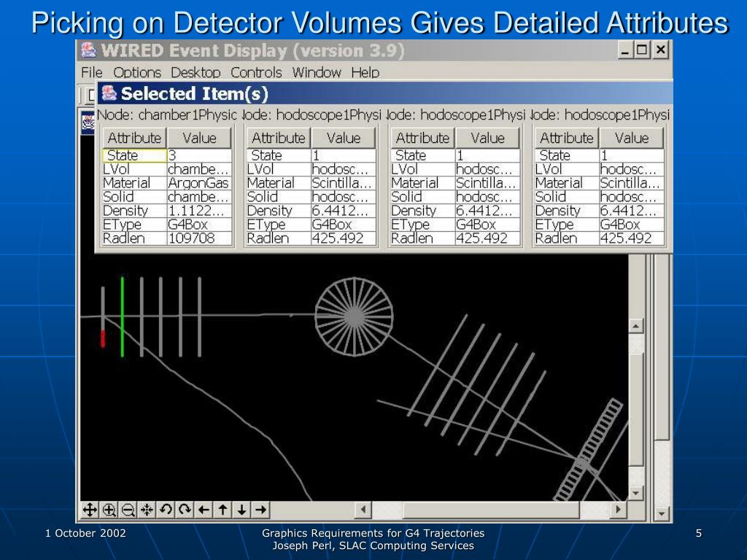Select Radlen label in rightmost table
Image resolution: width=747 pixels, height=560 pixels.
(x=567, y=238)
